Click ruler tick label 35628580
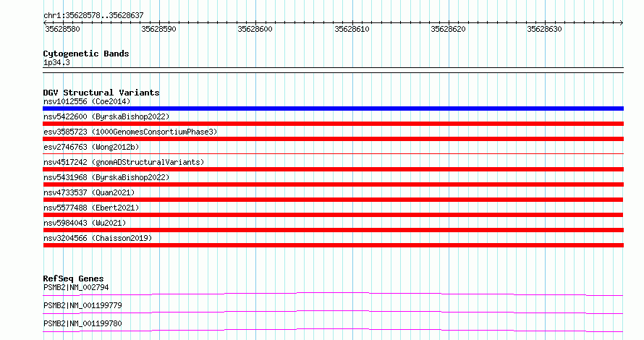This screenshot has width=644, height=340. point(62,29)
